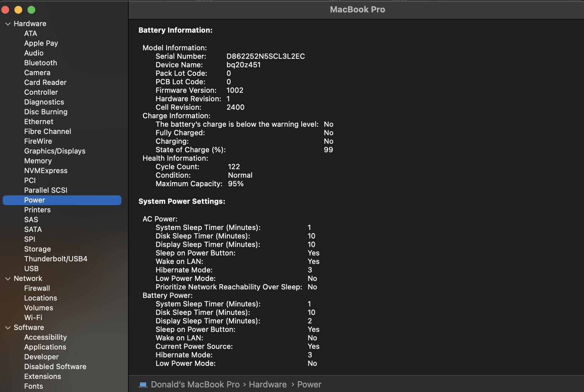Image resolution: width=584 pixels, height=392 pixels.
Task: Open Disc Burning information
Action: point(46,112)
